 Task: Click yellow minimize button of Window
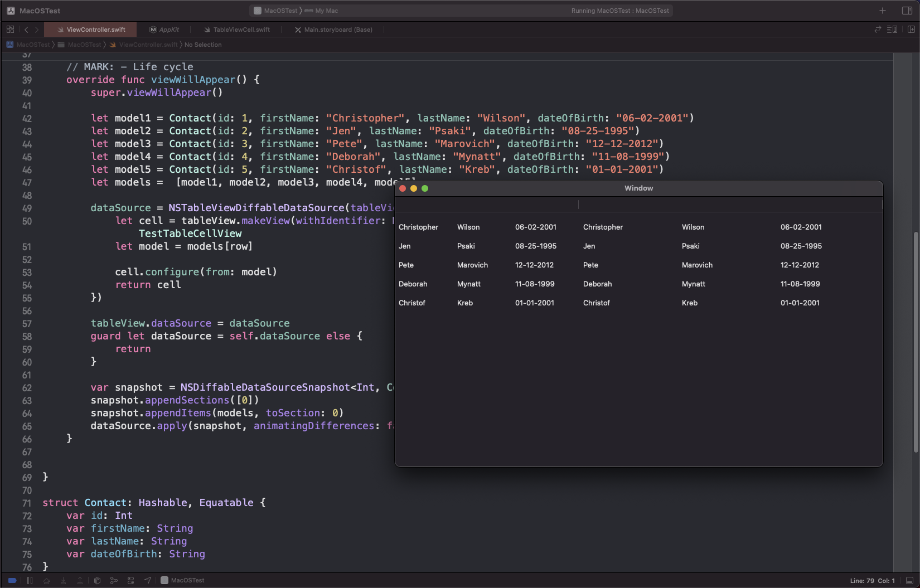click(x=414, y=188)
